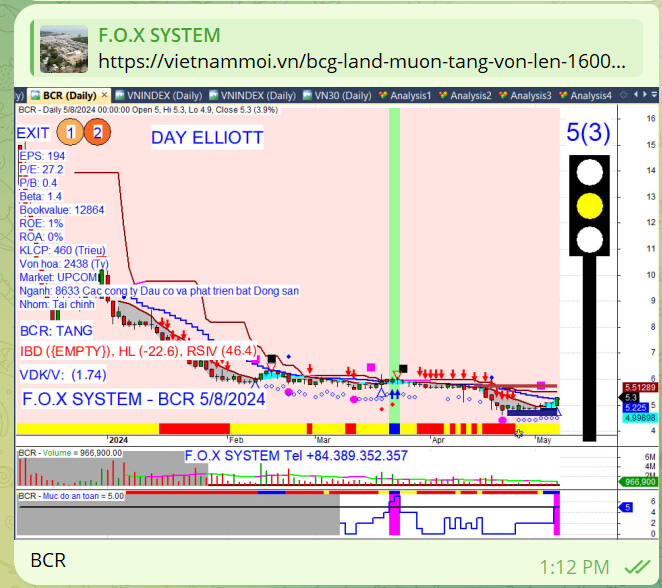Viewport: 662px width, 588px height.
Task: Click the P/E: 27.2 value
Action: [41, 169]
